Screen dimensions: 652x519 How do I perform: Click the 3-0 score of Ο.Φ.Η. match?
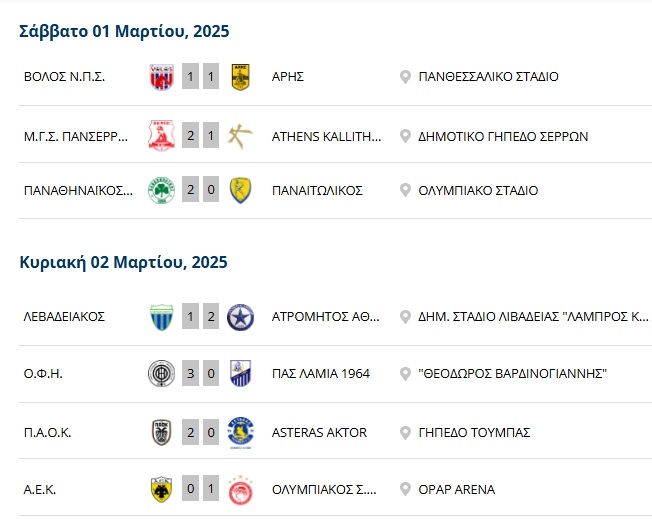point(200,373)
